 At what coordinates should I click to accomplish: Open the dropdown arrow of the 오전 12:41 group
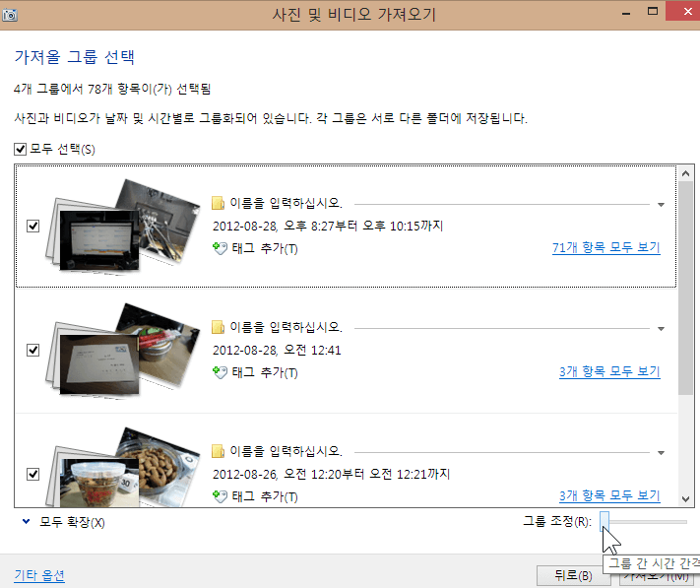(662, 329)
